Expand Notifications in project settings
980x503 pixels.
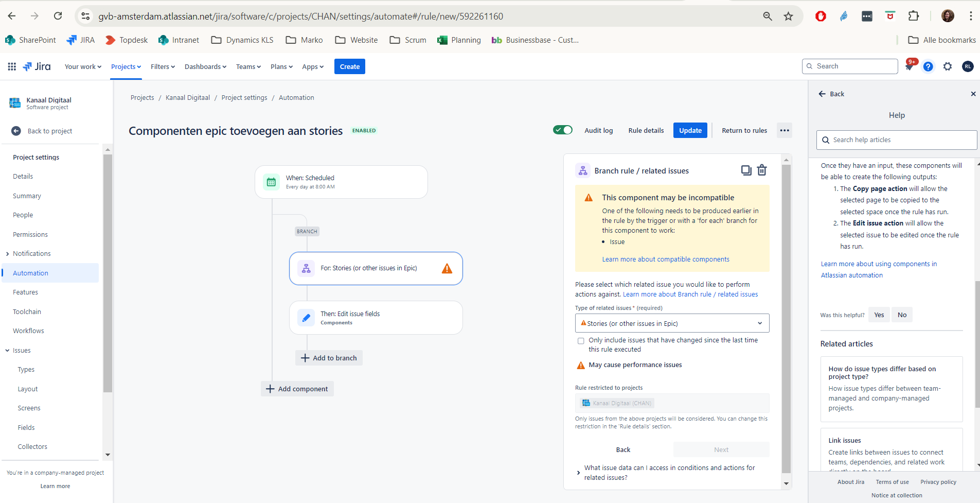click(8, 254)
